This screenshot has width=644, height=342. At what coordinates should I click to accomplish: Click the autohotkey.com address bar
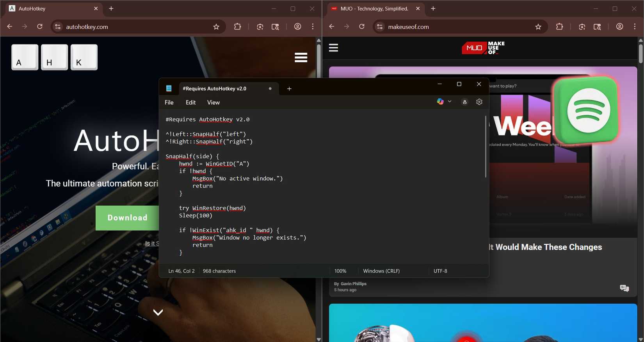coord(133,27)
